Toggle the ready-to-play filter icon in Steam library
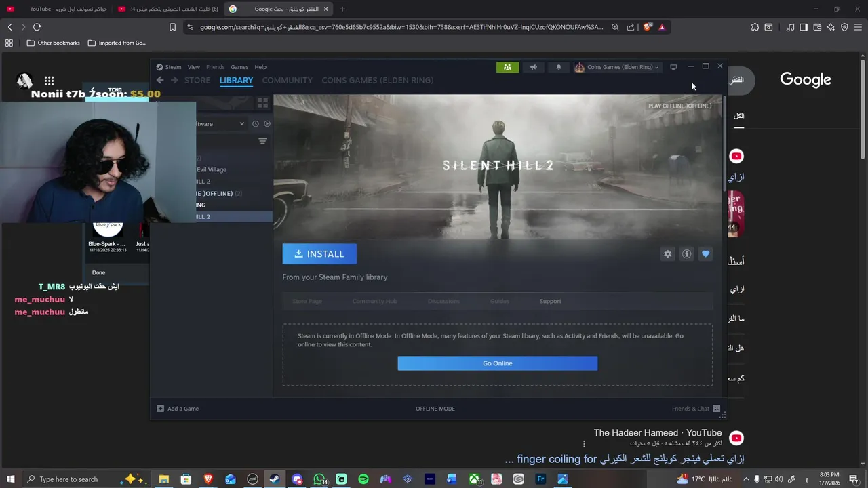Viewport: 868px width, 488px height. tap(267, 124)
